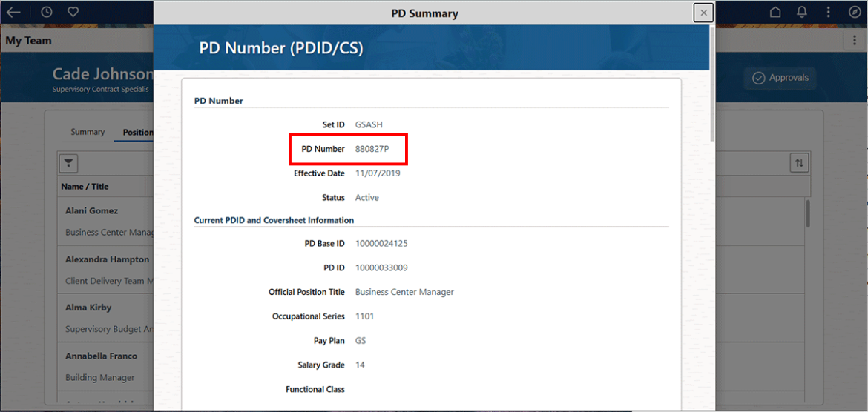Select the Annabella Franco row
868x412 pixels.
[x=105, y=367]
